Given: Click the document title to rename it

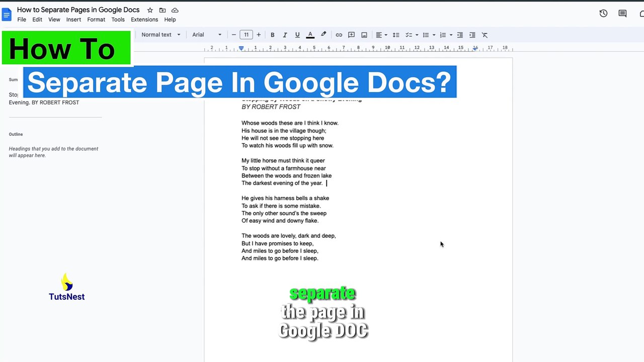Looking at the screenshot, I should (x=78, y=10).
